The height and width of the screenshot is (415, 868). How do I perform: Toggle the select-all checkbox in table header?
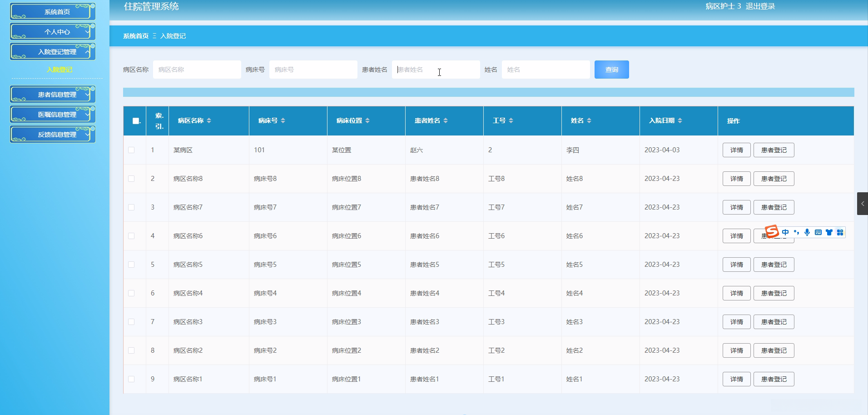136,121
